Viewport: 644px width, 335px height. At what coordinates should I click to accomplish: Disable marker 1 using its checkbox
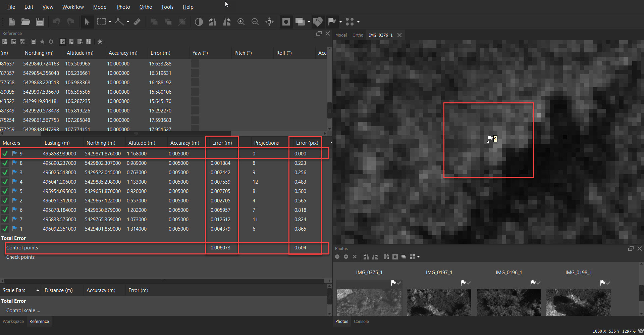[5, 229]
